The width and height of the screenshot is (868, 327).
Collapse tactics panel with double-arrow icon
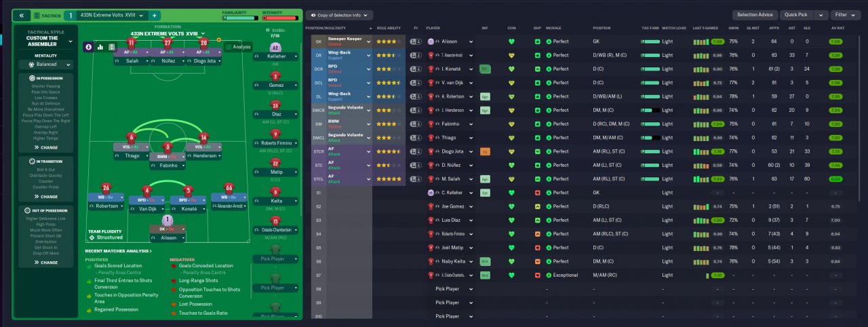21,15
